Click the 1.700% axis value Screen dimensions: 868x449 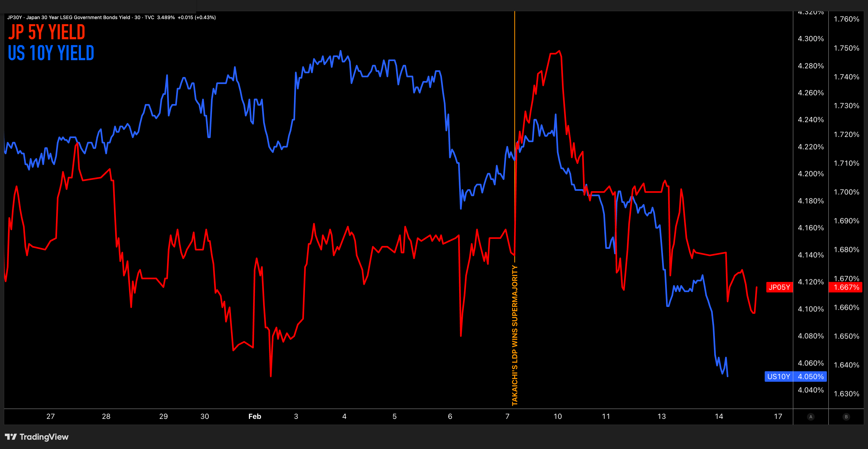(x=846, y=192)
